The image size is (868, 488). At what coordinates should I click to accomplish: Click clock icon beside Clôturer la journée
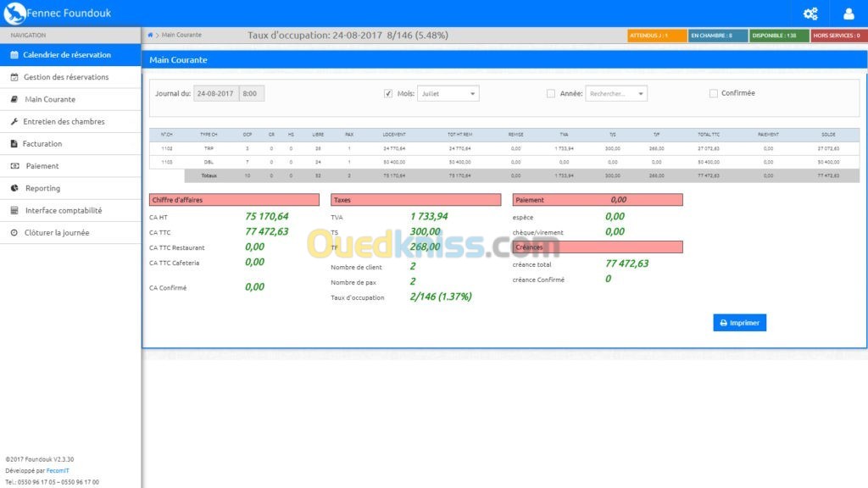[14, 232]
